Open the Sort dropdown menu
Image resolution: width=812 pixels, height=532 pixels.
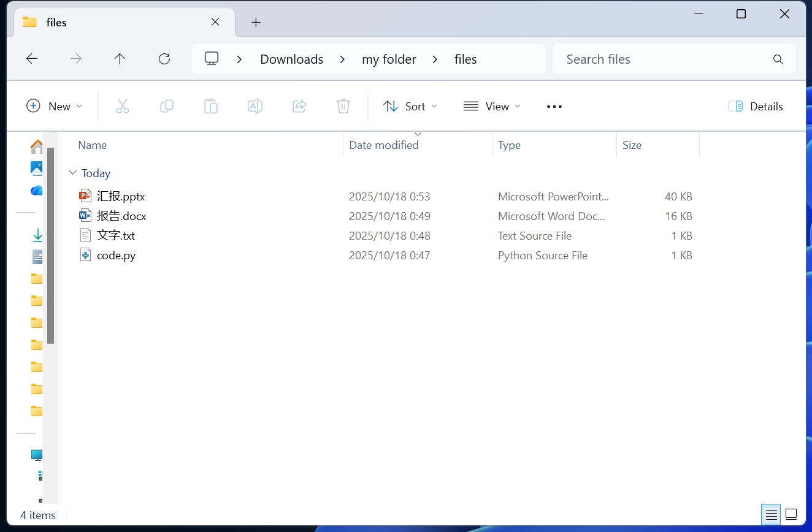(x=410, y=107)
